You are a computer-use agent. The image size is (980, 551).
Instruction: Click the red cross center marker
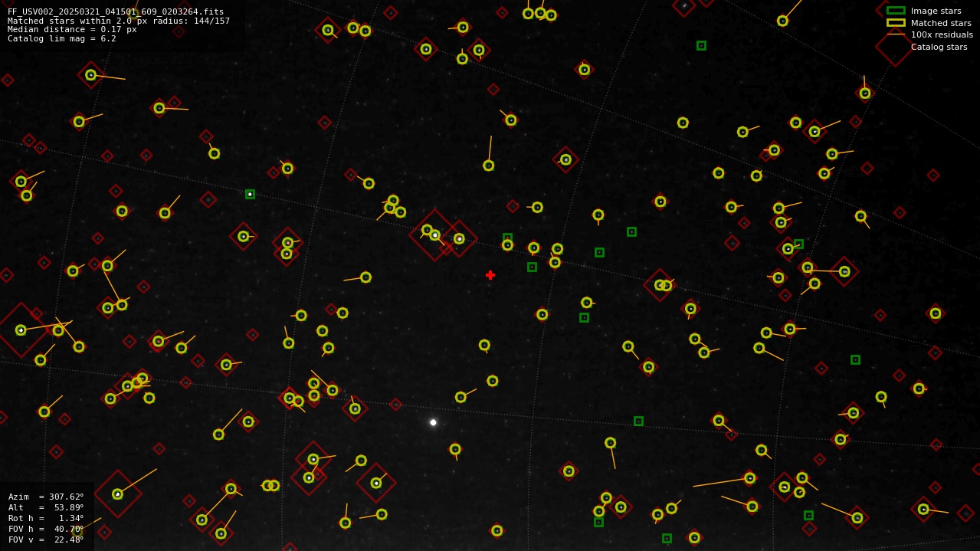coord(490,275)
